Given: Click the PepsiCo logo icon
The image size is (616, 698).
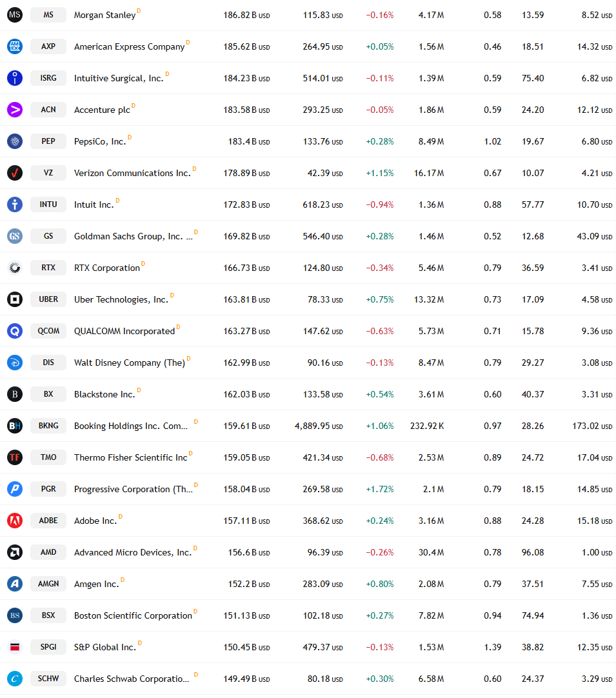Looking at the screenshot, I should coord(15,141).
